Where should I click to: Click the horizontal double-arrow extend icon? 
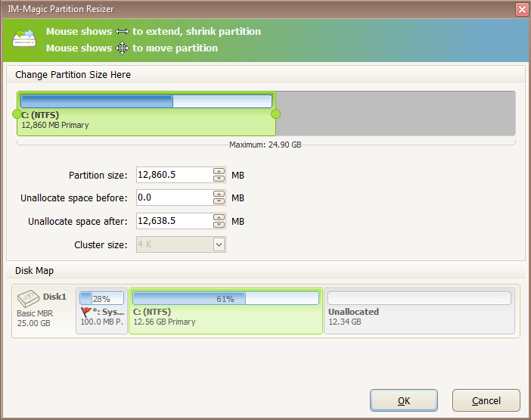tap(122, 32)
